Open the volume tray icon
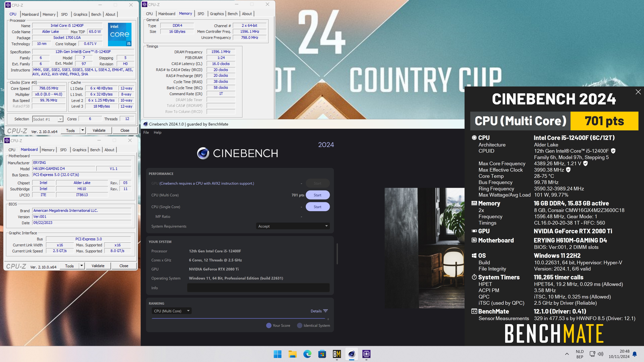 click(x=600, y=354)
